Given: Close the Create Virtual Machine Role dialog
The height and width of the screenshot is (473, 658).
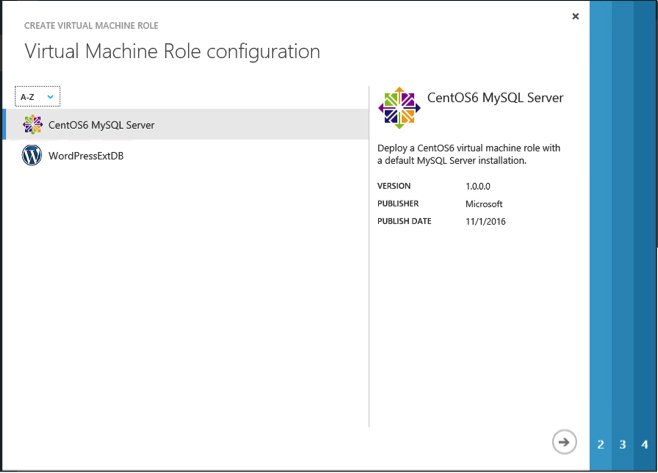Looking at the screenshot, I should click(575, 16).
